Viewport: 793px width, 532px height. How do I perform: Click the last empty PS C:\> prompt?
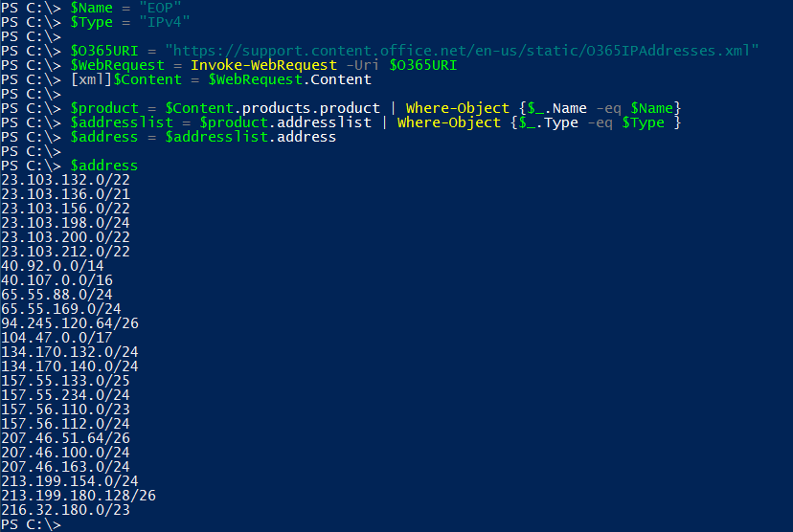(x=31, y=524)
